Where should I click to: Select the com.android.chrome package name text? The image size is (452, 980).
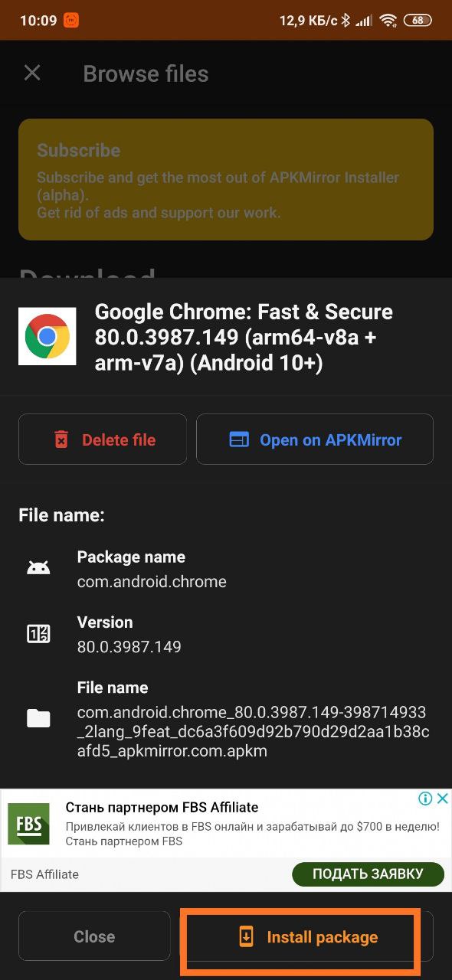click(152, 582)
